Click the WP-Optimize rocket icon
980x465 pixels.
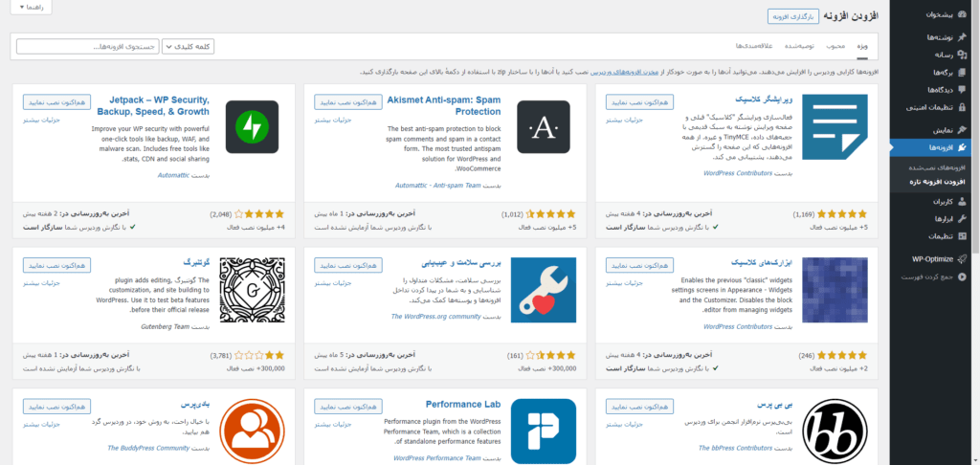coord(961,258)
